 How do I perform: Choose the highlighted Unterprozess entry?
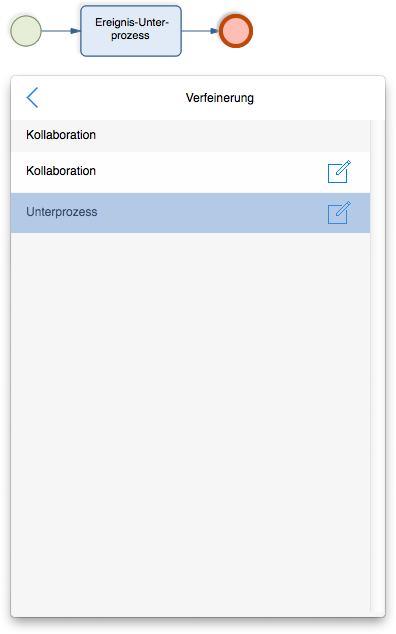(190, 213)
